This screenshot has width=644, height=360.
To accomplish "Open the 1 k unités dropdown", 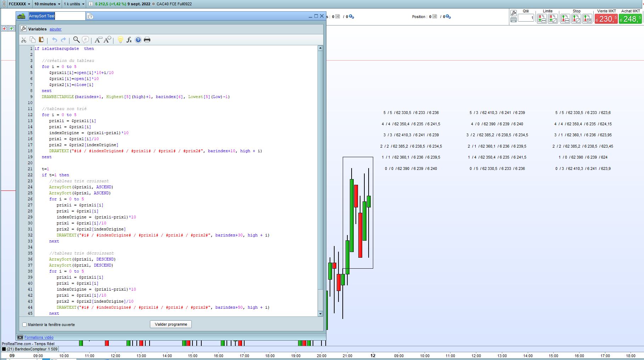I will (x=74, y=4).
